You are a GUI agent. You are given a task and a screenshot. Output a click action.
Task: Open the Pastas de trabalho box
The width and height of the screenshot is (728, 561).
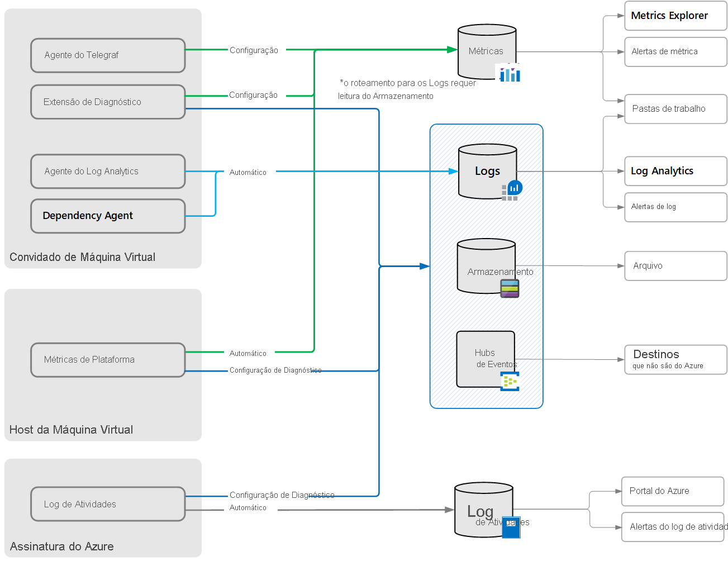click(675, 109)
